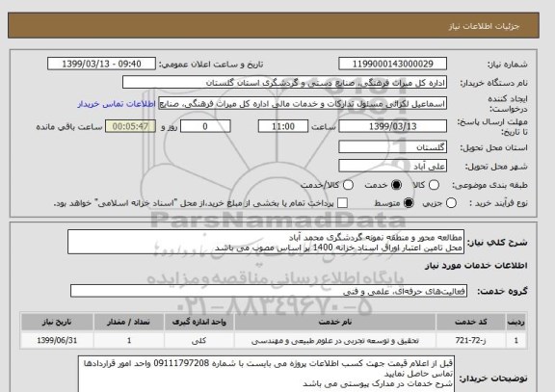Click the ساعت باقی مانده label
The height and width of the screenshot is (392, 555).
pos(69,127)
